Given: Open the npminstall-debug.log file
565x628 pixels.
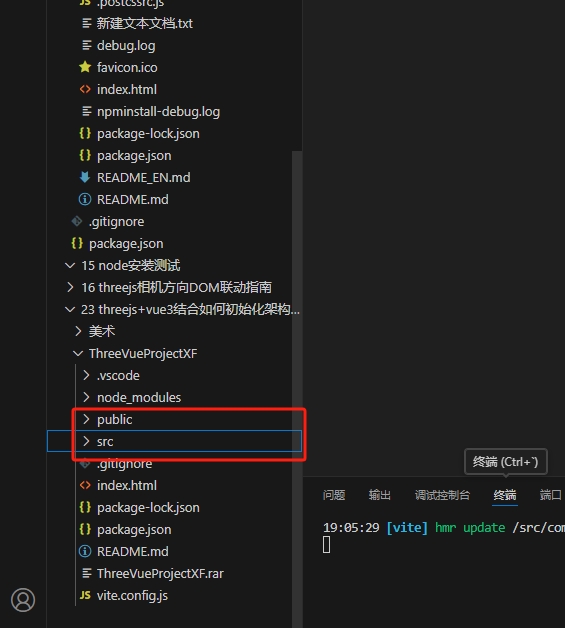Looking at the screenshot, I should coord(158,111).
